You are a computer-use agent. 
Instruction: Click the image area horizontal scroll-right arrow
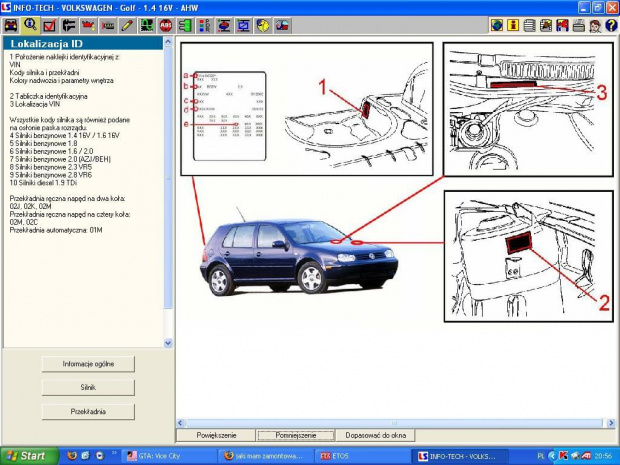(x=611, y=423)
